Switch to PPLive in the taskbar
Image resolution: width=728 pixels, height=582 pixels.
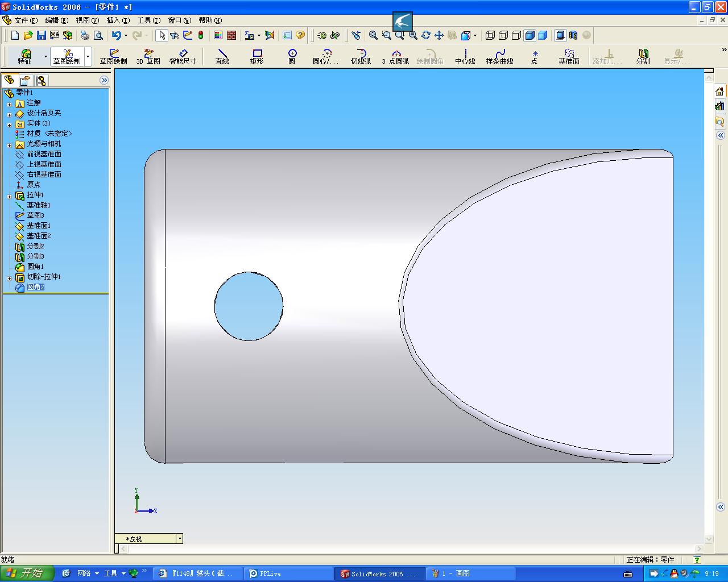(289, 573)
